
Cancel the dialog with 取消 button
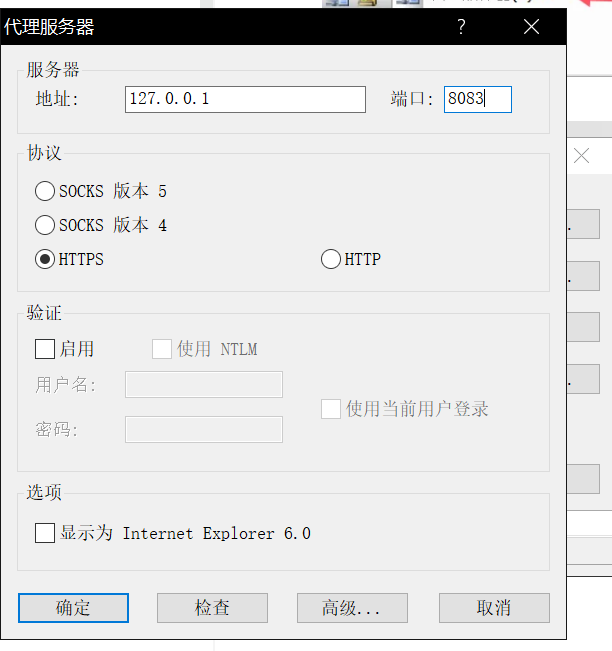coord(494,608)
